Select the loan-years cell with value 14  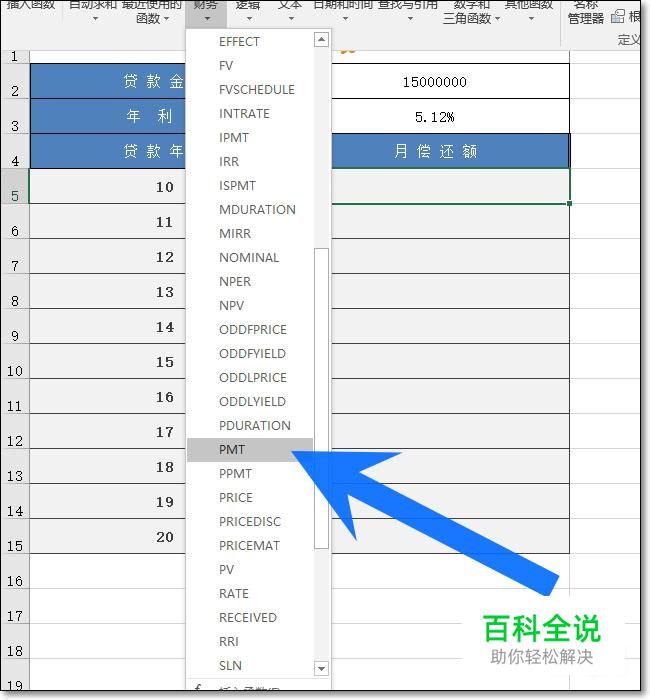[x=108, y=326]
